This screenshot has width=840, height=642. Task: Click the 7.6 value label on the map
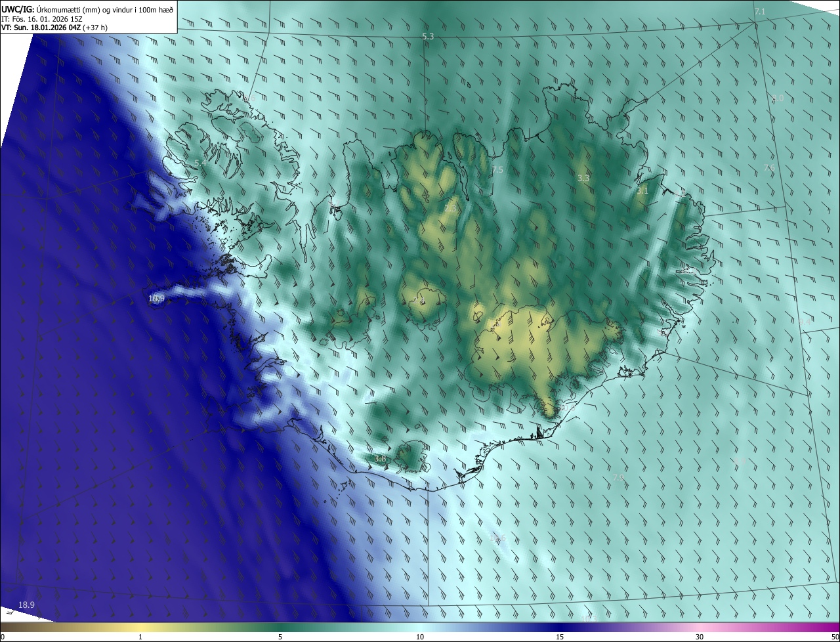(769, 169)
